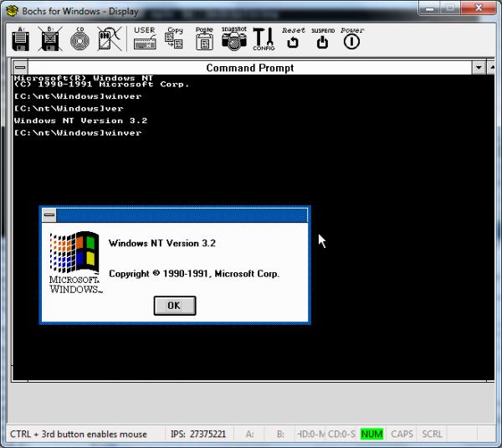Click the A: drive status indicator
This screenshot has height=448, width=502.
[249, 435]
